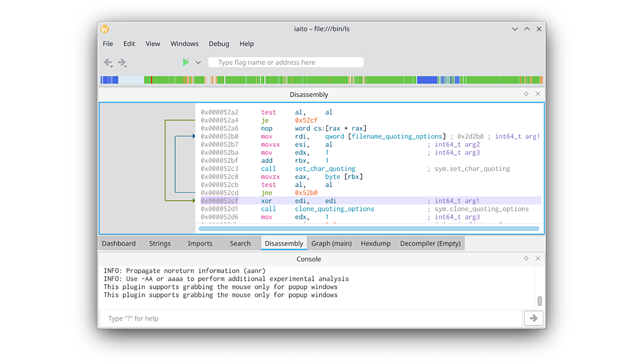Click the flag name or address field
The height and width of the screenshot is (362, 644).
286,62
